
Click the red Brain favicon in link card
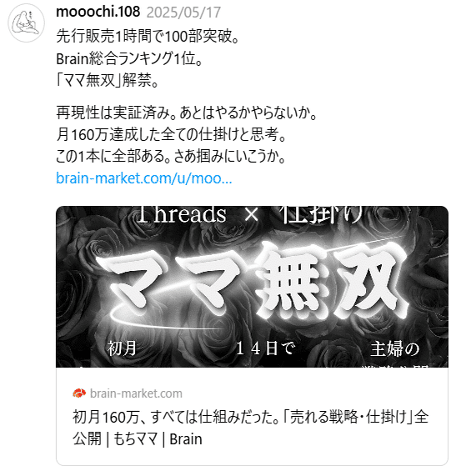click(79, 393)
